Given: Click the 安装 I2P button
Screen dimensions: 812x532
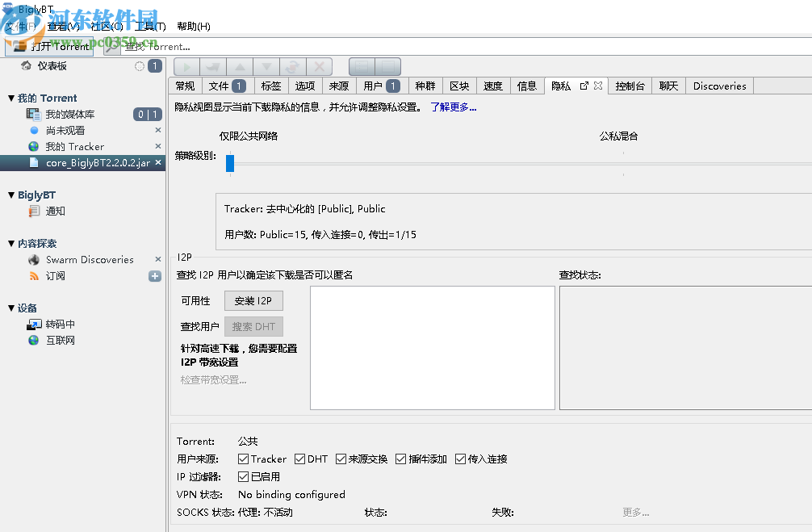Looking at the screenshot, I should pos(253,300).
